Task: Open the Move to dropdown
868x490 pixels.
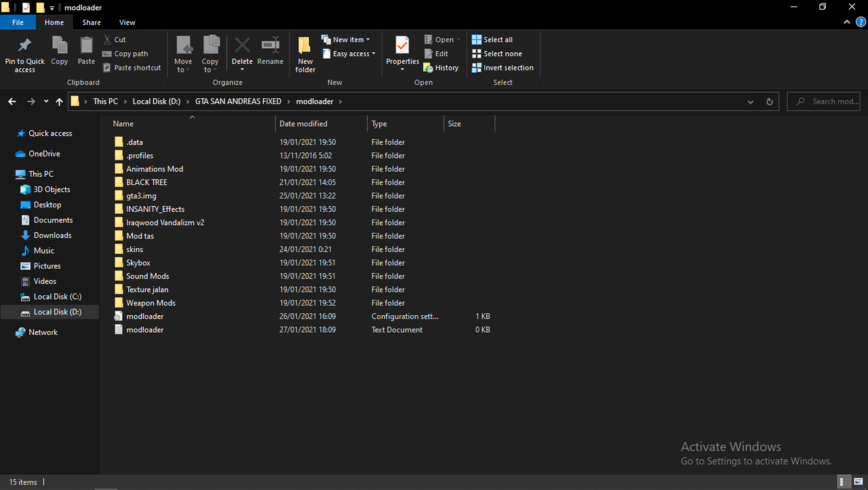Action: [183, 54]
